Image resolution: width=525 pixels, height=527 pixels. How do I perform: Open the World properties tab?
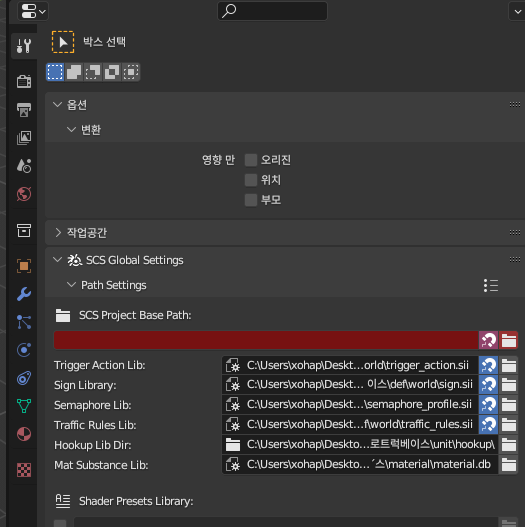point(24,194)
